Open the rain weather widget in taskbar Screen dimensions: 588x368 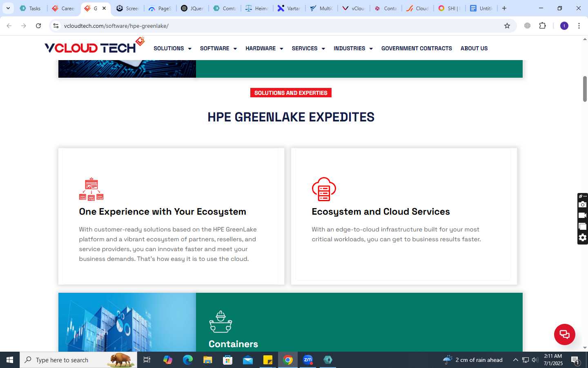(x=473, y=360)
